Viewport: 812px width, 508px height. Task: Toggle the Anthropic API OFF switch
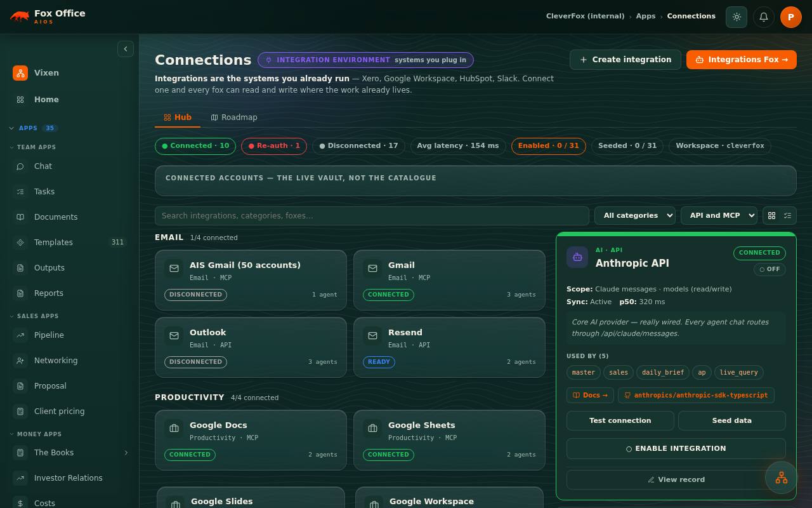pos(769,269)
